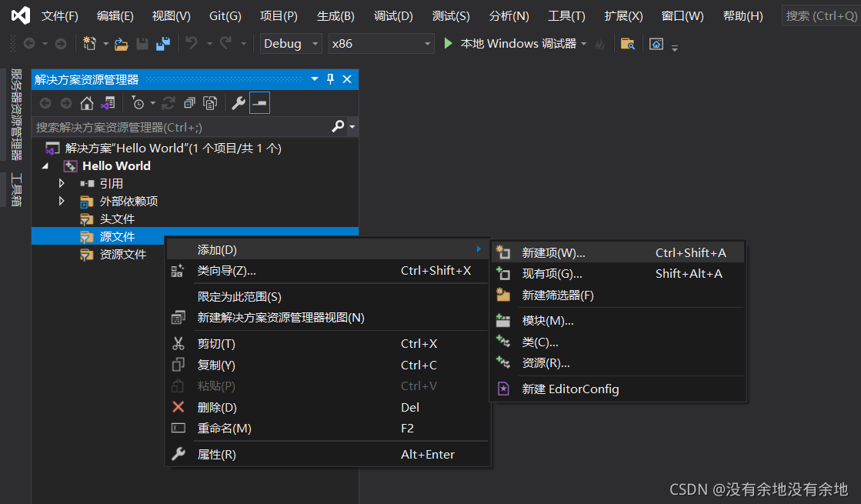Select the 头文件 folder in the tree

pyautogui.click(x=117, y=219)
